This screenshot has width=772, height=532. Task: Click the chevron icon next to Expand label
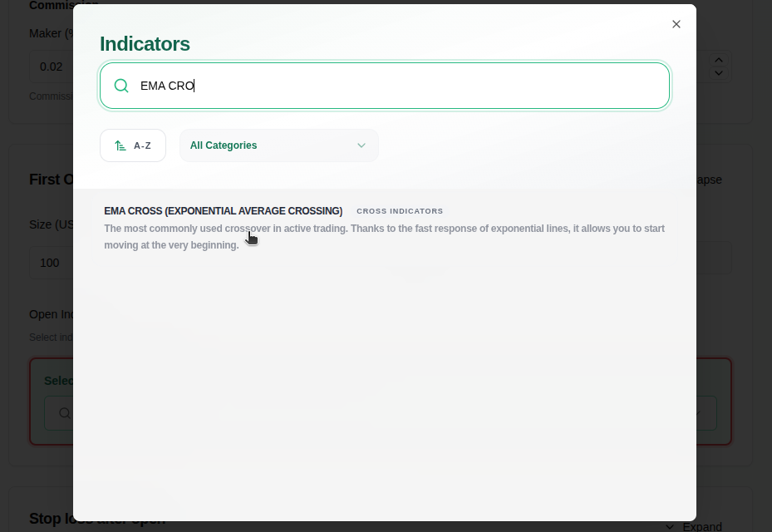click(670, 526)
